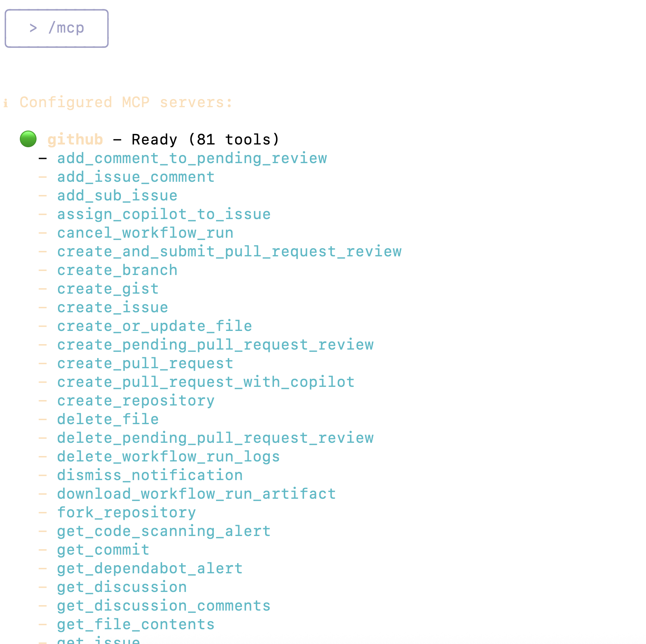Choose create_pull_request_with_copilot entry
This screenshot has width=646, height=644.
coord(206,382)
